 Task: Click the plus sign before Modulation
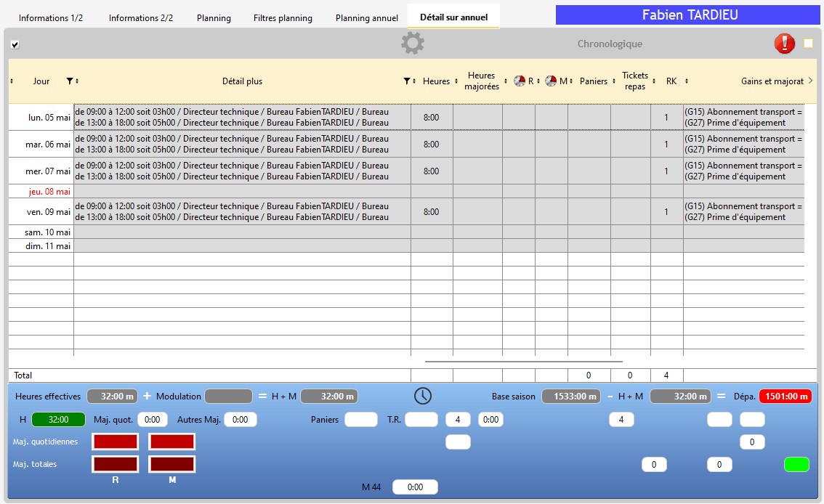click(147, 396)
